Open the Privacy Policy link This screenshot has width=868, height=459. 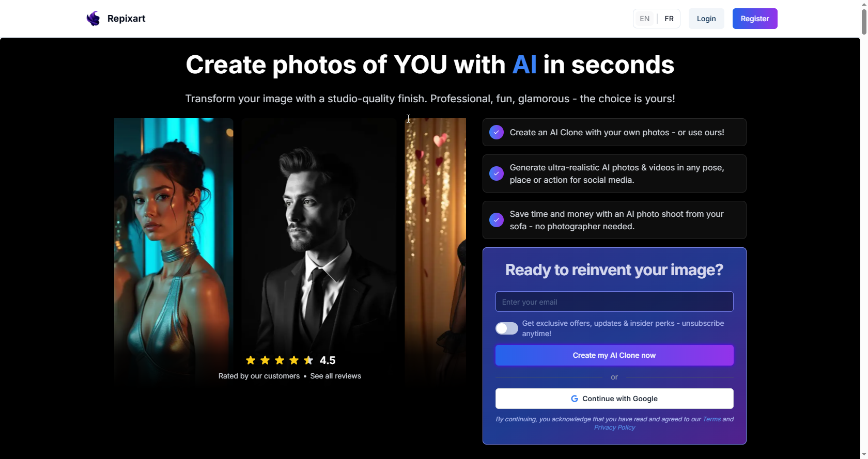click(x=614, y=428)
